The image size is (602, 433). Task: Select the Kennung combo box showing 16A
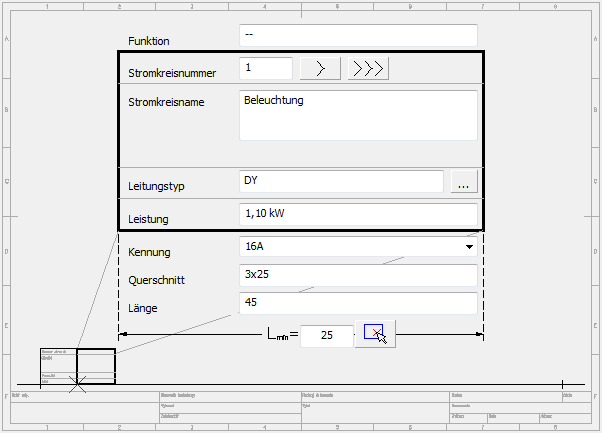coord(350,246)
